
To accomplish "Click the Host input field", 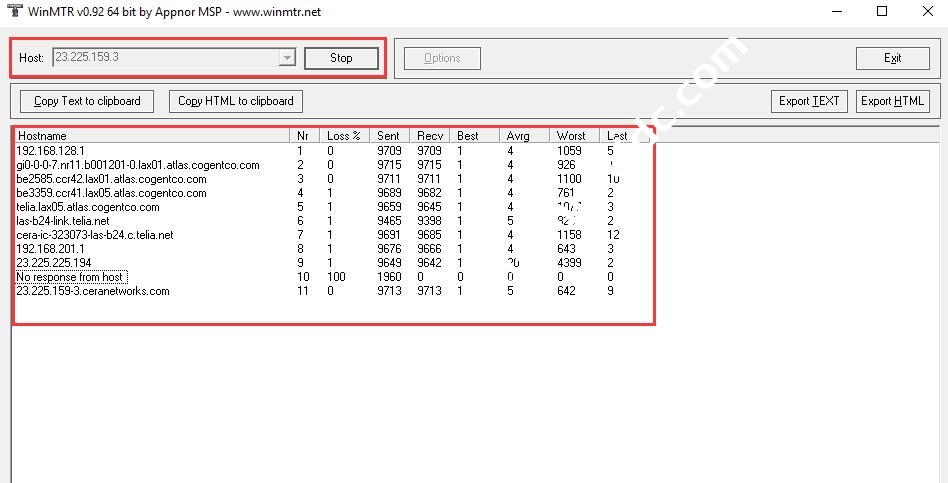I will 165,58.
